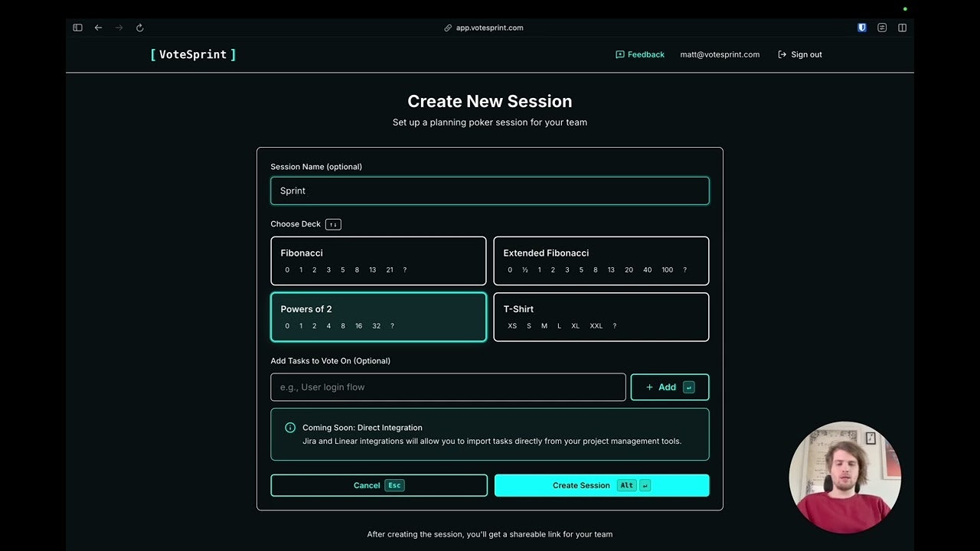Select the Fibonacci deck
The height and width of the screenshot is (551, 980).
tap(378, 260)
